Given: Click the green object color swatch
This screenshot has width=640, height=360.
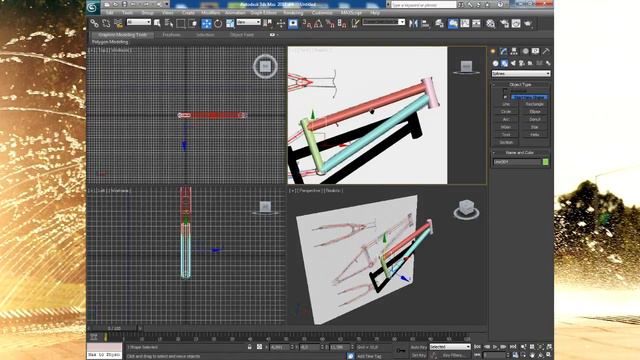Looking at the screenshot, I should coord(546,162).
